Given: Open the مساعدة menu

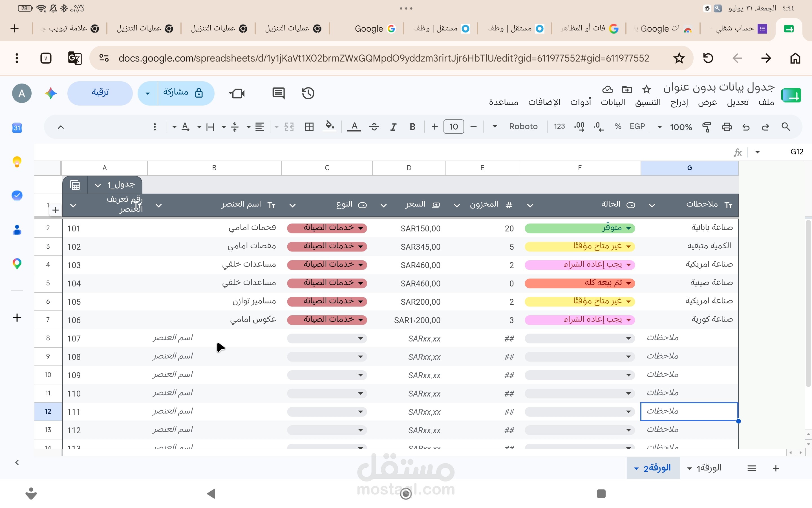Looking at the screenshot, I should (503, 102).
